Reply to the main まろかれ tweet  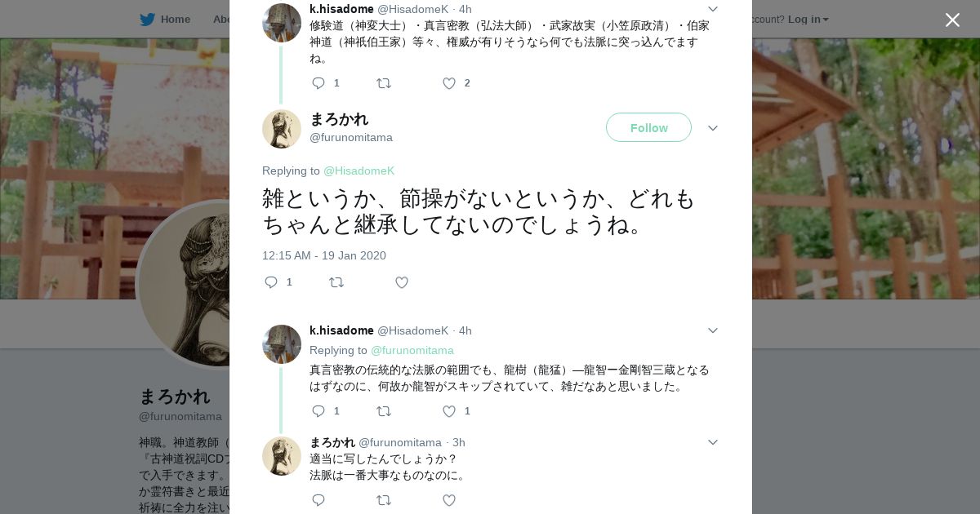click(271, 282)
